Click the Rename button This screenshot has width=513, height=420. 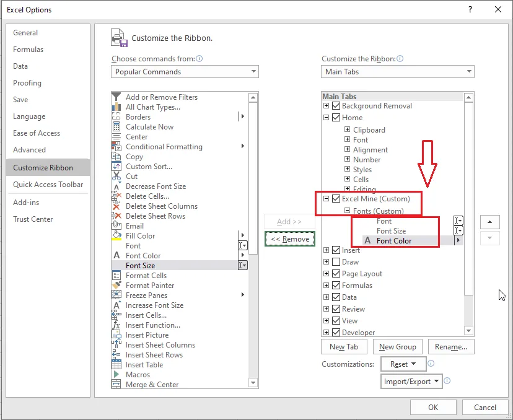coord(451,346)
